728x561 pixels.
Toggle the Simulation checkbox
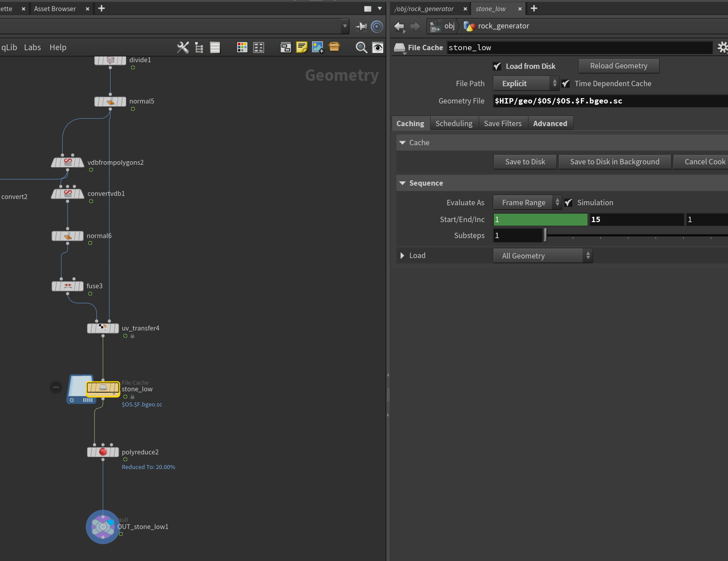(x=568, y=203)
